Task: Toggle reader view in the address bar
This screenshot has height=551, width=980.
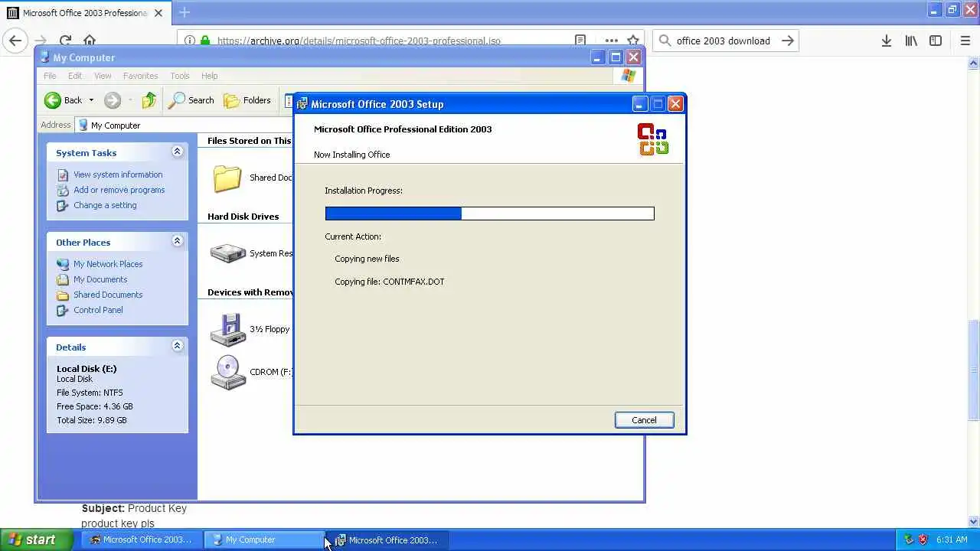Action: point(580,41)
